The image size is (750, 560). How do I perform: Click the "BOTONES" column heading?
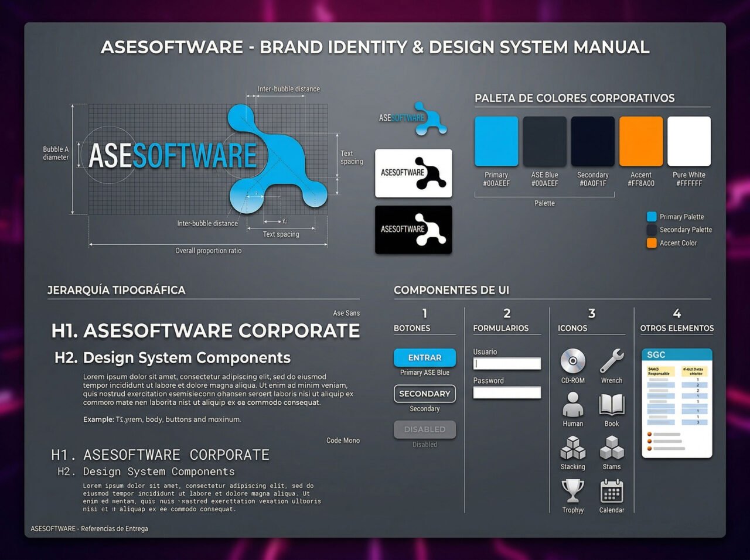[412, 329]
